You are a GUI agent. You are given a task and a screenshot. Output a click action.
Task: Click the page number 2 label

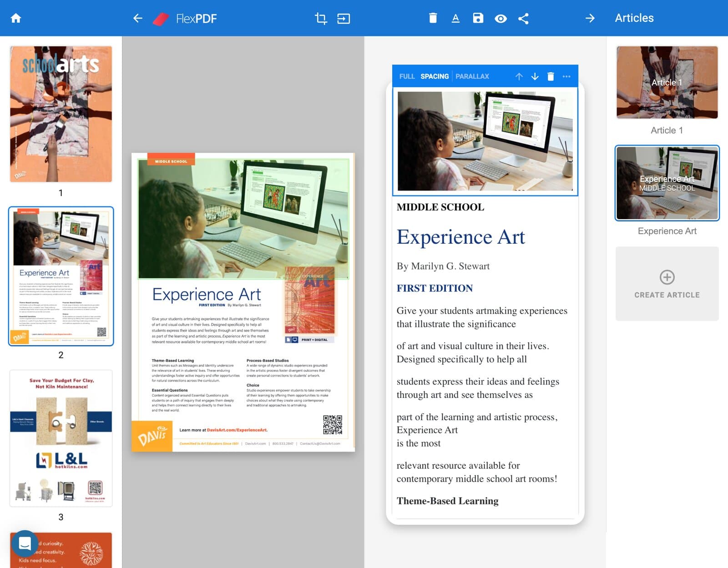tap(61, 355)
